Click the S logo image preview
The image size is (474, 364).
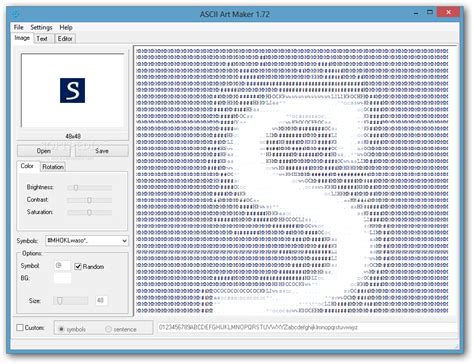tap(73, 90)
